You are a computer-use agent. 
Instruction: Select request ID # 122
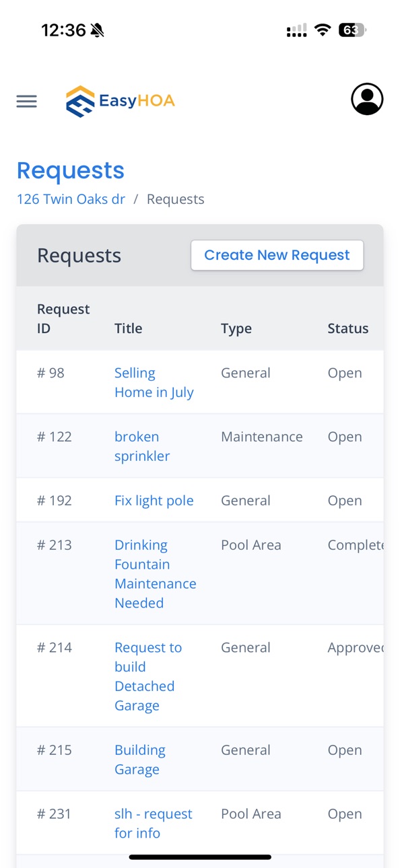pyautogui.click(x=55, y=437)
